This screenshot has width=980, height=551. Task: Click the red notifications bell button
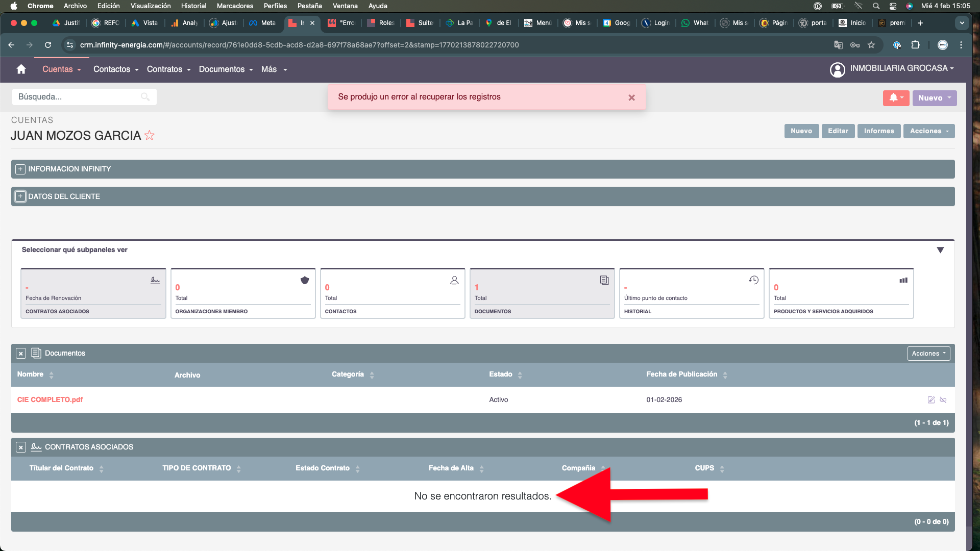click(895, 98)
